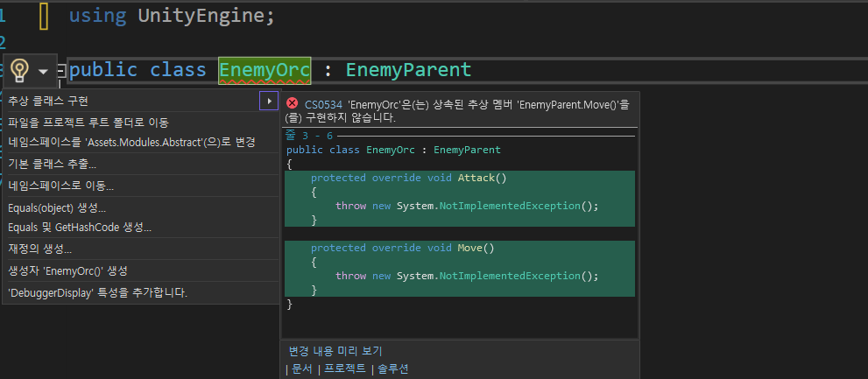The width and height of the screenshot is (868, 379).
Task: Click '변경 내용 미리 보기' link
Action: point(335,351)
